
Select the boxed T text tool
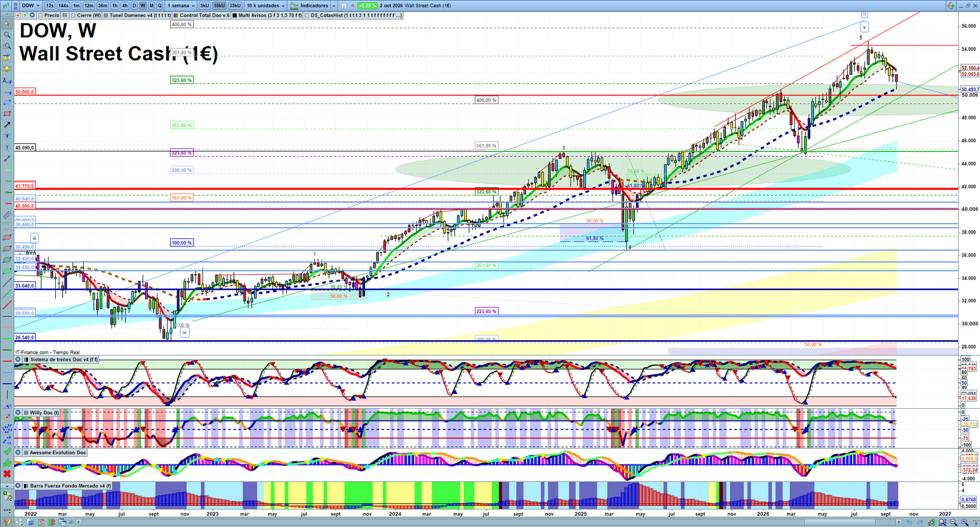[7, 136]
